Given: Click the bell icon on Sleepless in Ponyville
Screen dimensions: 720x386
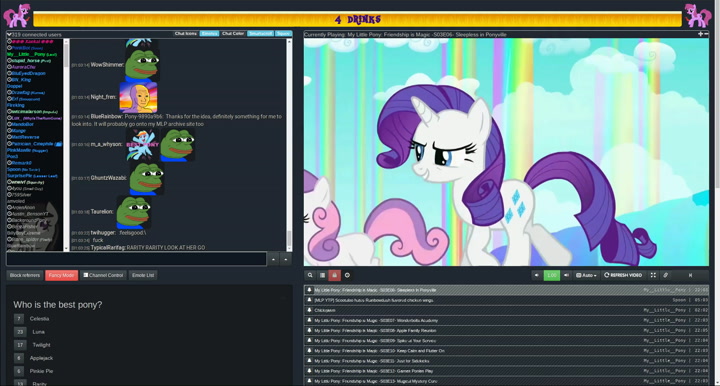Looking at the screenshot, I should pos(309,290).
